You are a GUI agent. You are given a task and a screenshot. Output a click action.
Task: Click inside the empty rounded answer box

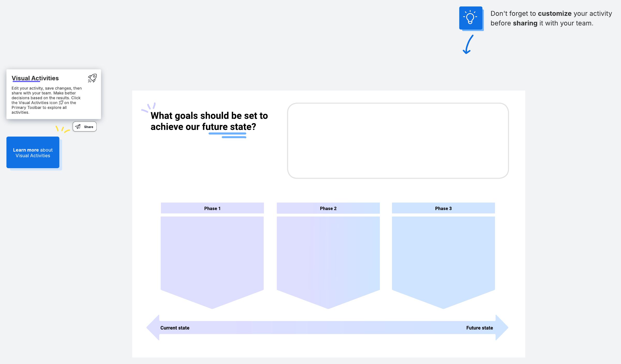398,141
